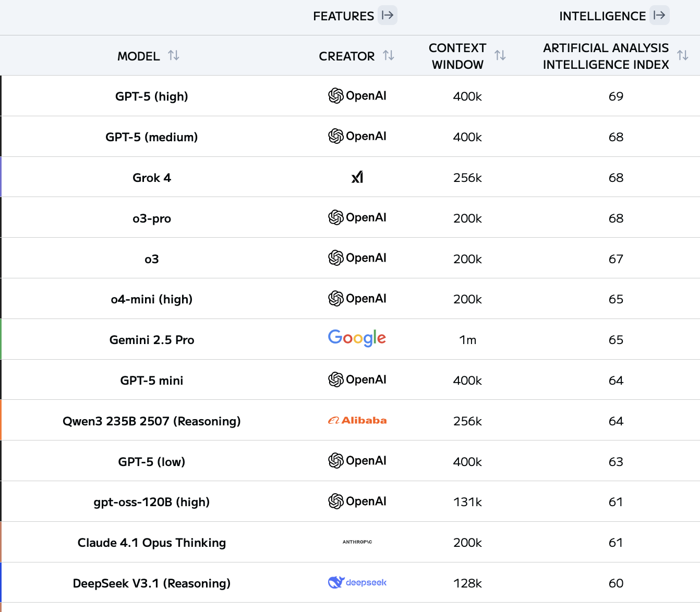The height and width of the screenshot is (612, 700).
Task: Click the Google logo in Gemini row
Action: click(357, 338)
